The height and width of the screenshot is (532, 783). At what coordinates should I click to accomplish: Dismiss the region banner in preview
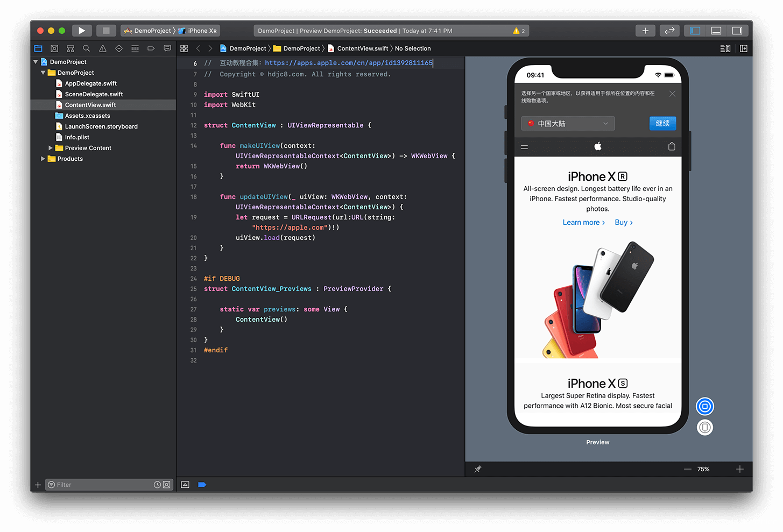click(x=672, y=94)
